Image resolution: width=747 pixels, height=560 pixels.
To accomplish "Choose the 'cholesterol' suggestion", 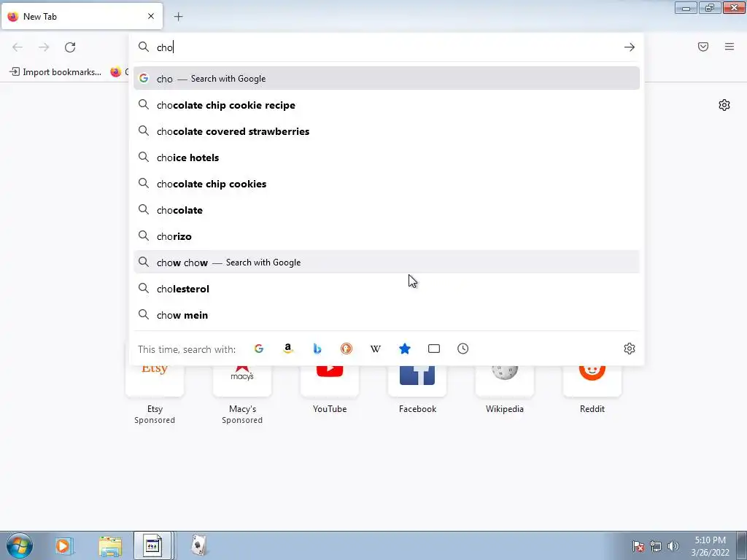I will pyautogui.click(x=387, y=289).
